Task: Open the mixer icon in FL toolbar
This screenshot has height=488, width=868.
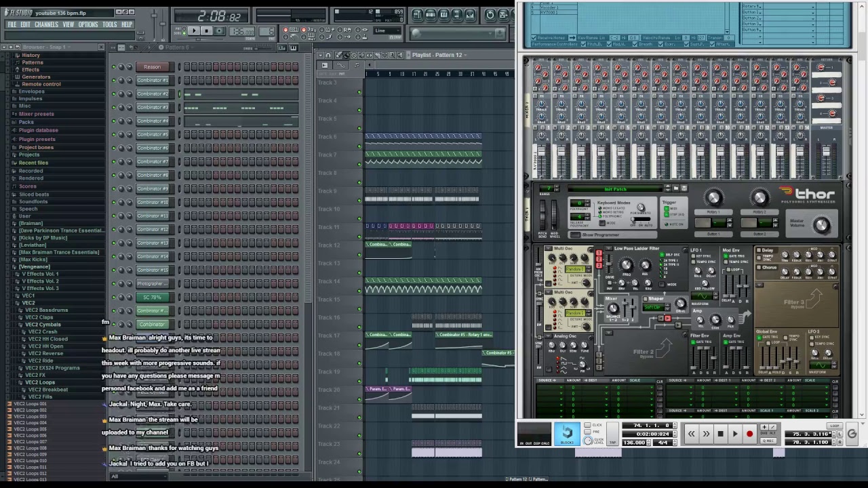Action: pyautogui.click(x=471, y=14)
